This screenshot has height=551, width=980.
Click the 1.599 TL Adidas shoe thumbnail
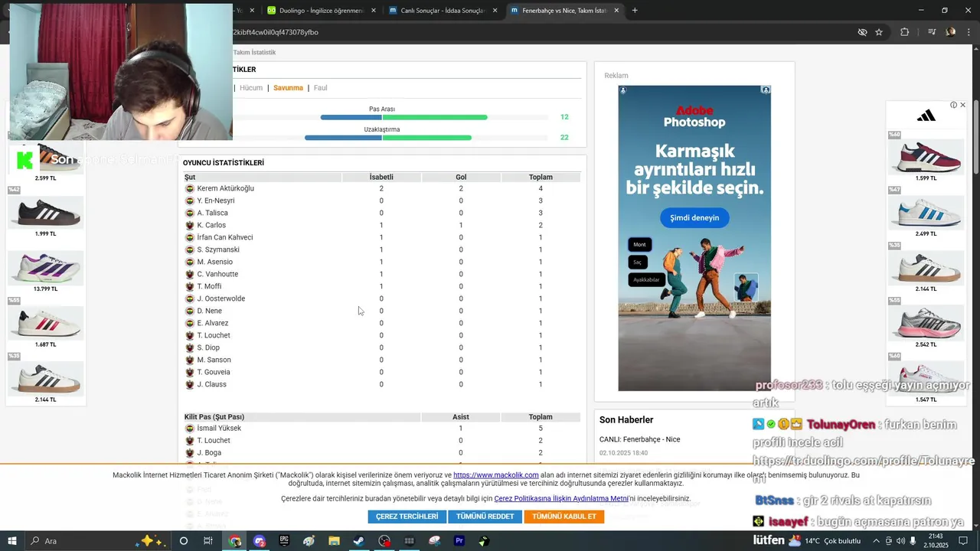click(x=926, y=157)
